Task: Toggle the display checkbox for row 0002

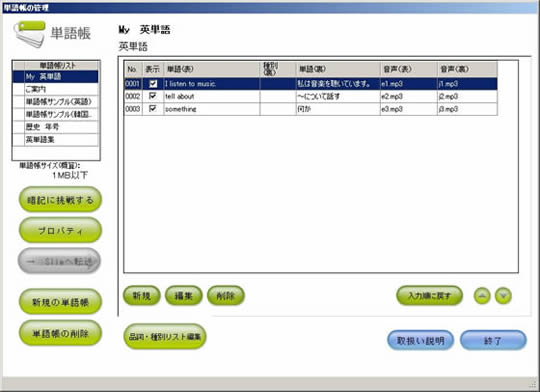Action: pyautogui.click(x=153, y=96)
